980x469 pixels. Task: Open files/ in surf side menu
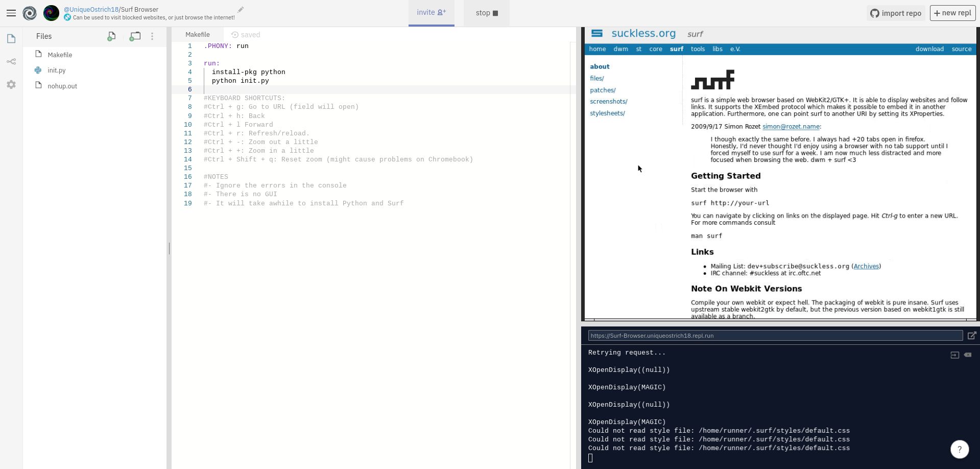597,79
